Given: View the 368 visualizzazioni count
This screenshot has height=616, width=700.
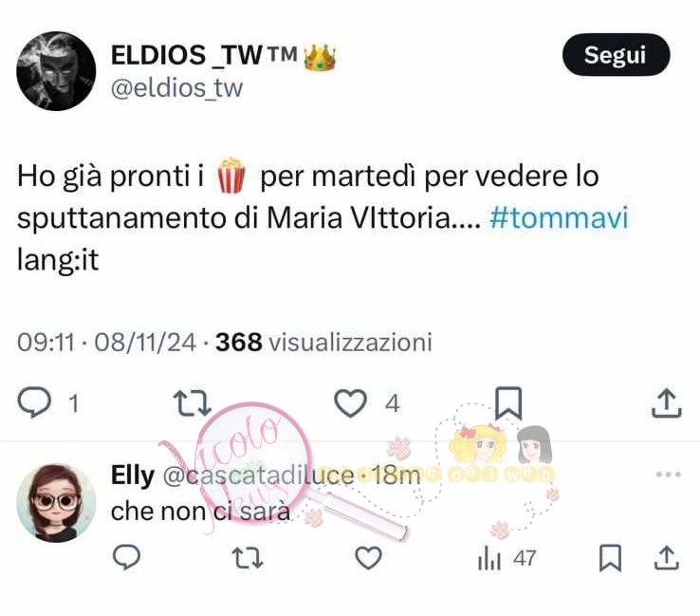Looking at the screenshot, I should (x=323, y=343).
